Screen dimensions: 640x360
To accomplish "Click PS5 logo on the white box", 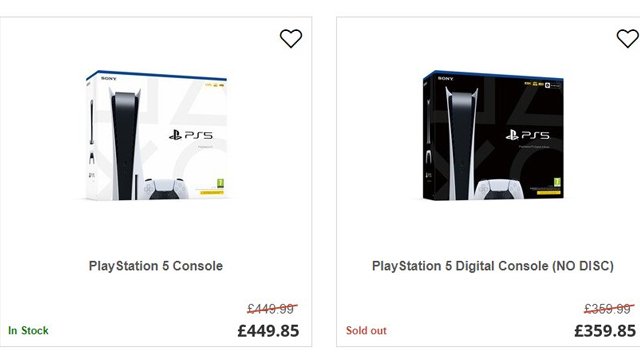I will coord(191,135).
